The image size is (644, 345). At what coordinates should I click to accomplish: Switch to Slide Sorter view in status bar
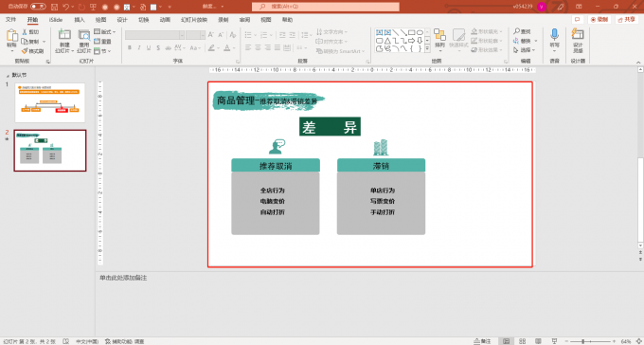[x=522, y=341]
